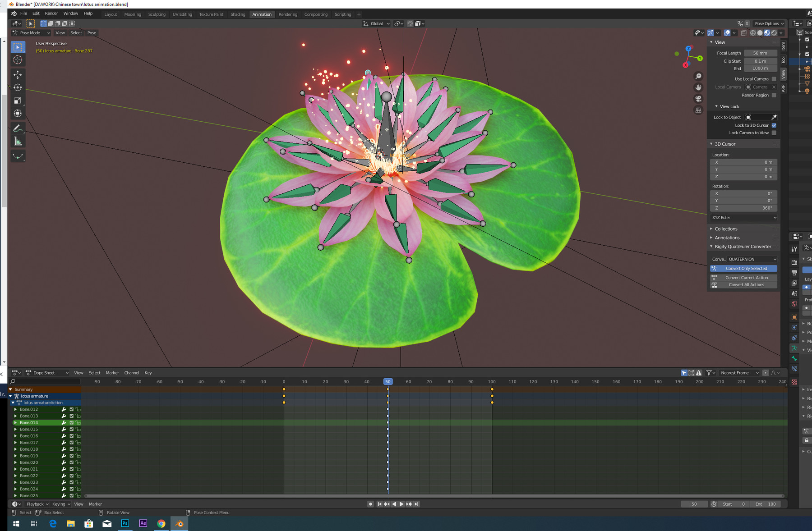The width and height of the screenshot is (812, 531).
Task: Select the Scale tool
Action: 18,101
